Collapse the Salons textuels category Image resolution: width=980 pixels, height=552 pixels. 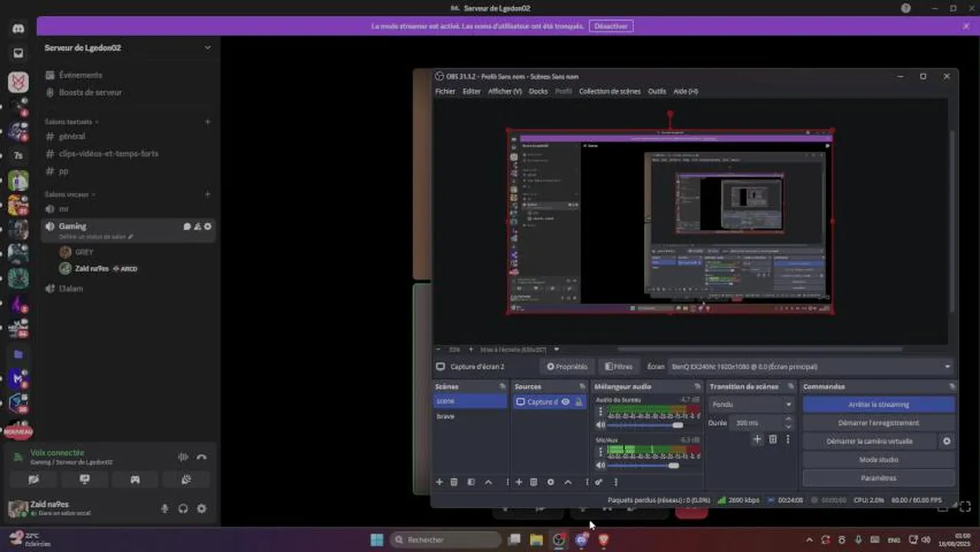[x=71, y=122]
